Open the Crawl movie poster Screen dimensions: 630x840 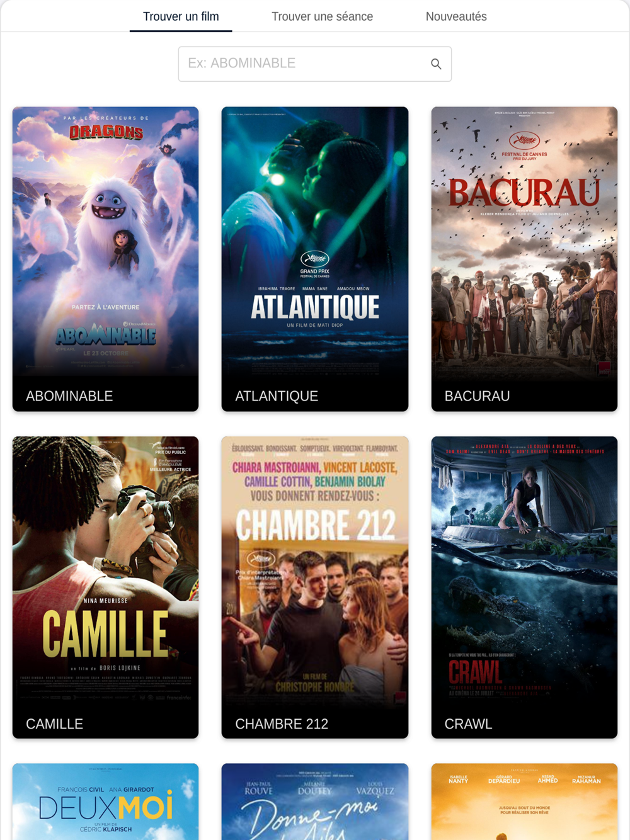coord(524,587)
